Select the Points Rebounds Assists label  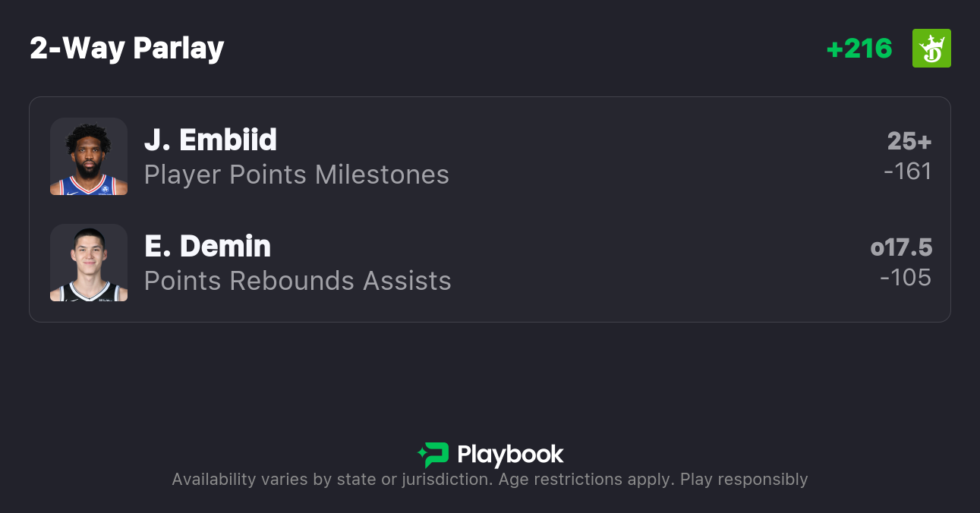pos(298,281)
